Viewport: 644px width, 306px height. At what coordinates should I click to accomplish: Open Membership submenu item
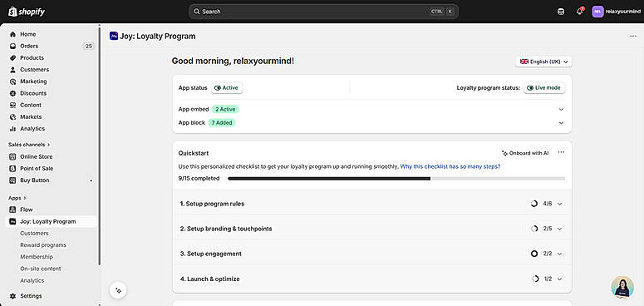point(36,257)
